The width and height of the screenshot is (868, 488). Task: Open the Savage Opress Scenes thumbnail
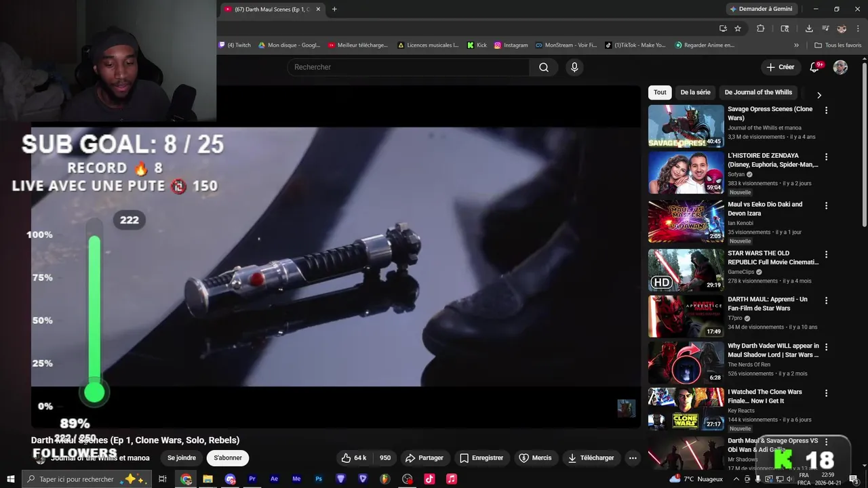coord(686,126)
